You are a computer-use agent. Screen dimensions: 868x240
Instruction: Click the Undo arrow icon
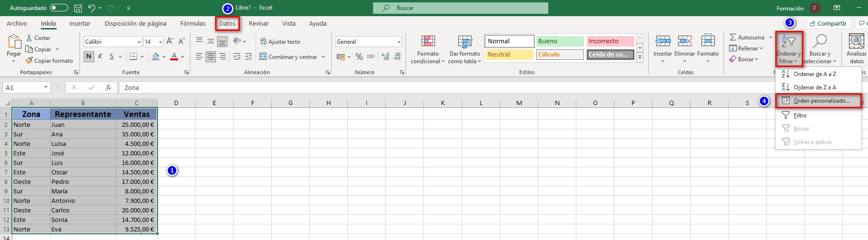coord(92,8)
